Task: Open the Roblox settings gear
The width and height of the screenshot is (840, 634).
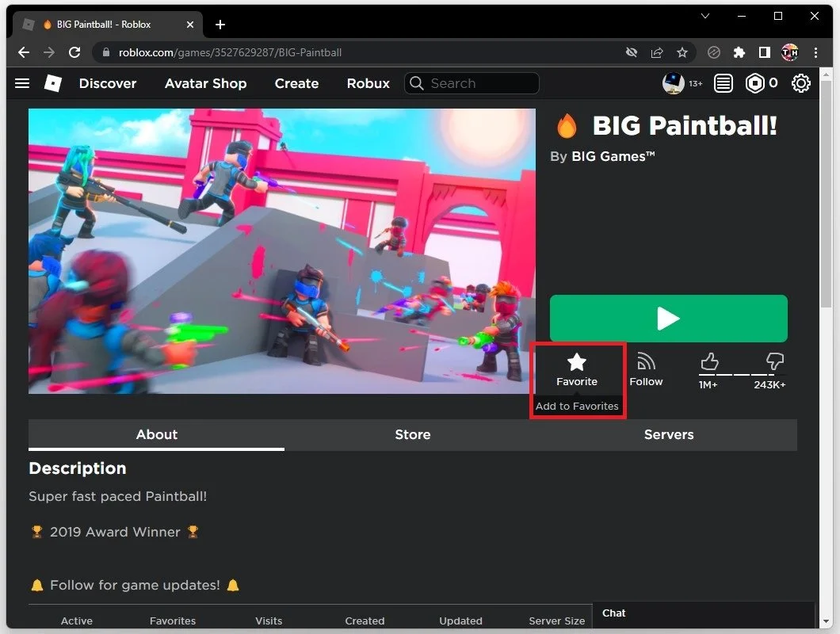Action: (x=801, y=83)
